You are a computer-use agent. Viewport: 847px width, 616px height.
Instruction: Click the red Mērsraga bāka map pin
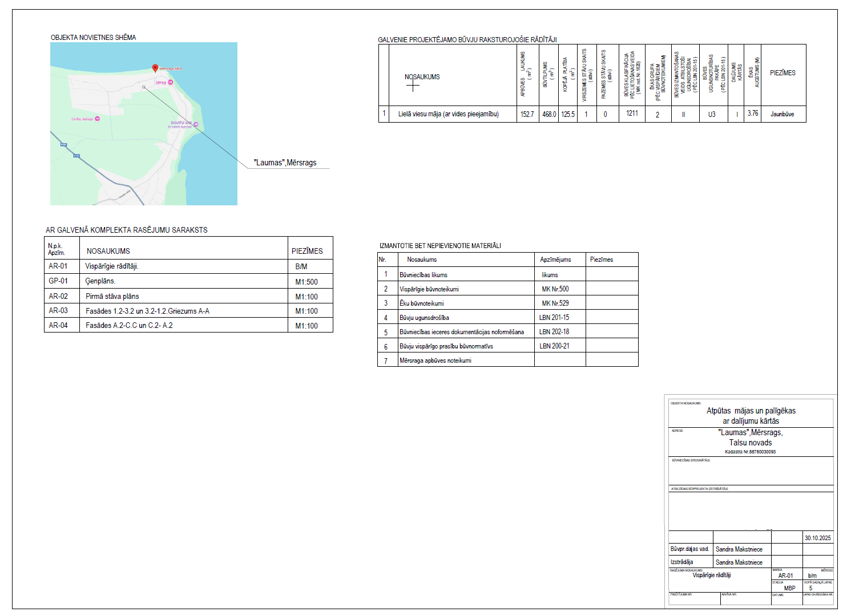coord(155,68)
